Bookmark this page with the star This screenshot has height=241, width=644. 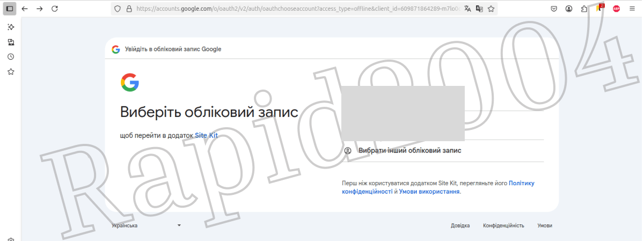pos(491,9)
